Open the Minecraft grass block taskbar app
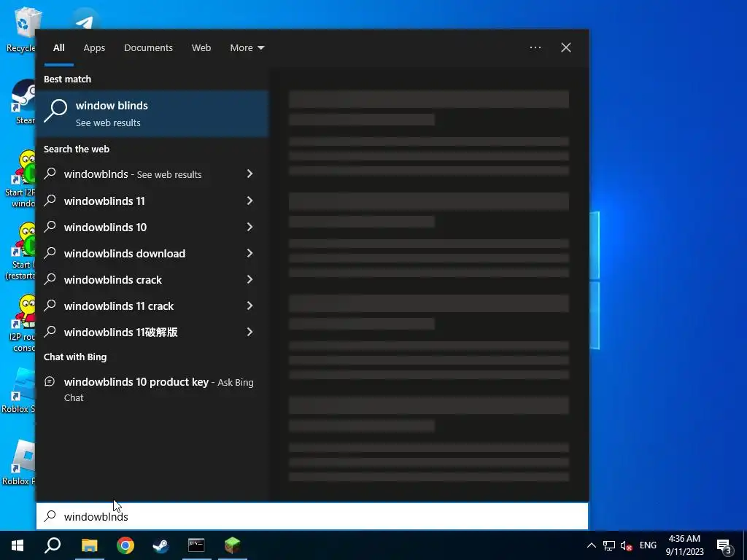 (x=233, y=545)
